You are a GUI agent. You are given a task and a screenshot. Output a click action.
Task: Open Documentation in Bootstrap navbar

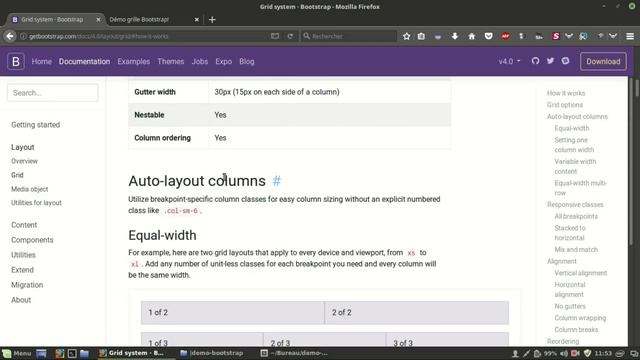pos(84,61)
